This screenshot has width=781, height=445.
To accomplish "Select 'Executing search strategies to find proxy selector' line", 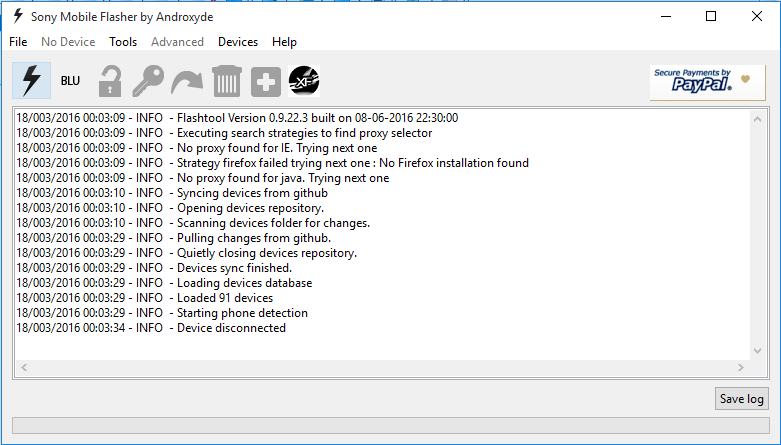I will [x=224, y=133].
